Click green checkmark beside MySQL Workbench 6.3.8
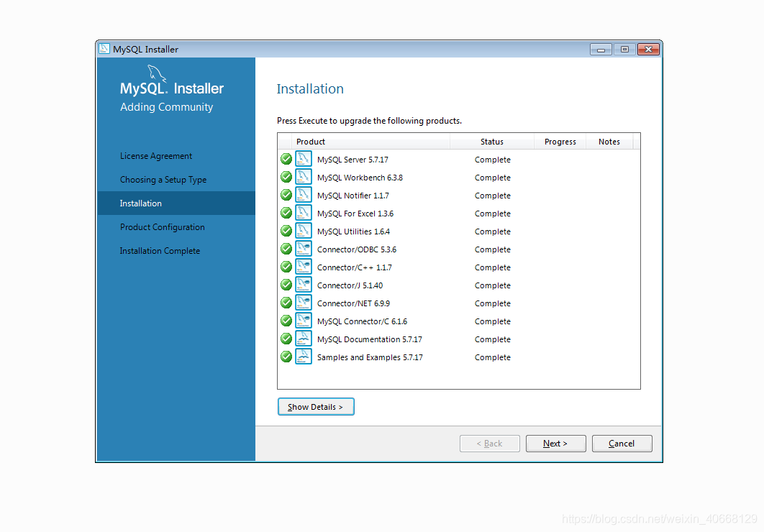Screen dimensions: 764x532 (286, 177)
